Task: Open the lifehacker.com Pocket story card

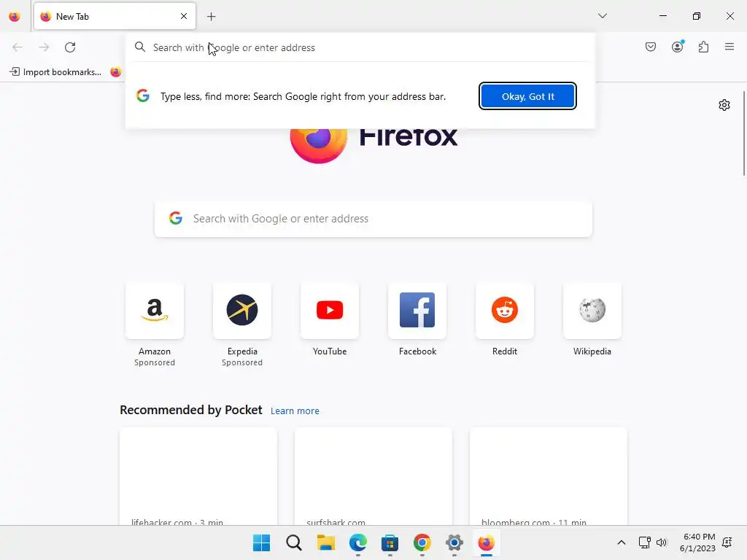Action: [198, 476]
